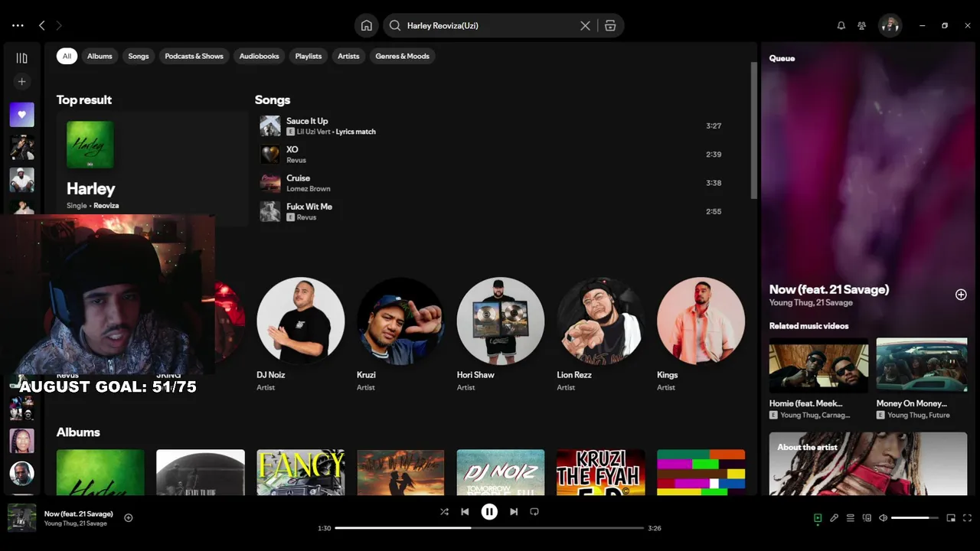Image resolution: width=980 pixels, height=551 pixels.
Task: Select the Audiobooks filter chip
Action: 259,56
